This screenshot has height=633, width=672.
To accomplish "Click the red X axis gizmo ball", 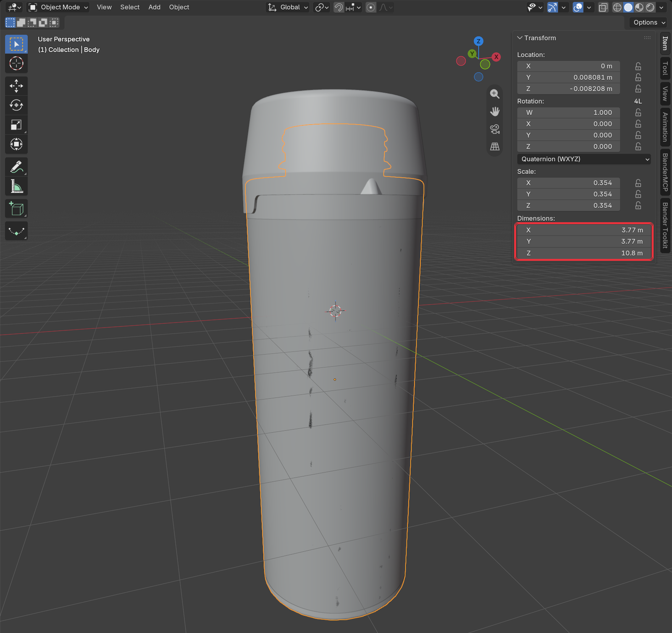I will pos(496,57).
